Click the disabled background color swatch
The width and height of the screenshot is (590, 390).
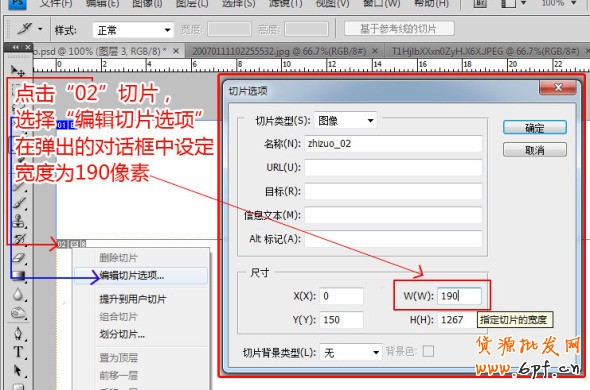[428, 351]
